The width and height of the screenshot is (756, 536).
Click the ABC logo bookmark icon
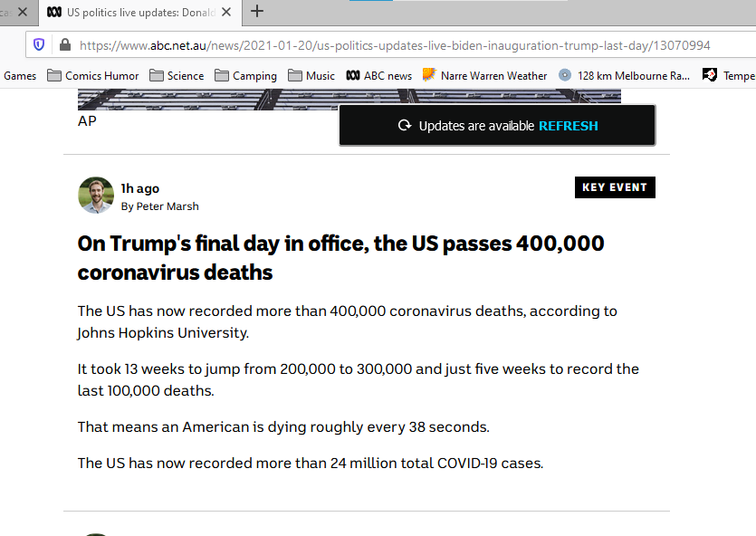coord(353,75)
